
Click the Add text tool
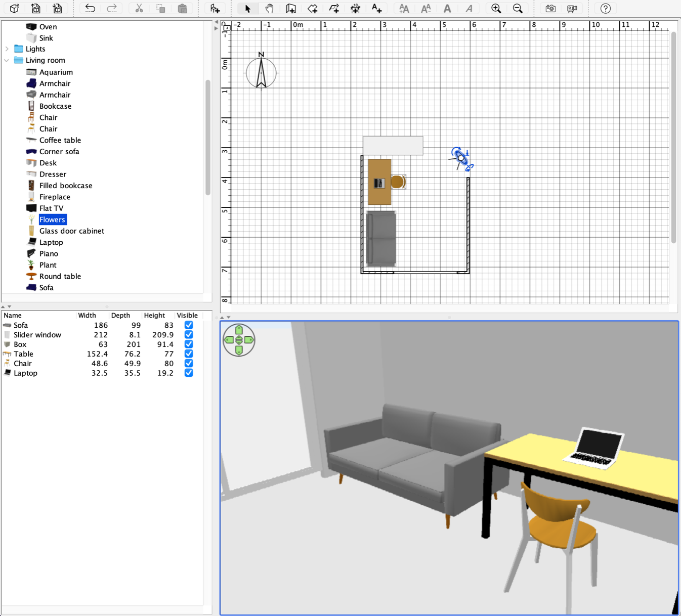pos(376,9)
